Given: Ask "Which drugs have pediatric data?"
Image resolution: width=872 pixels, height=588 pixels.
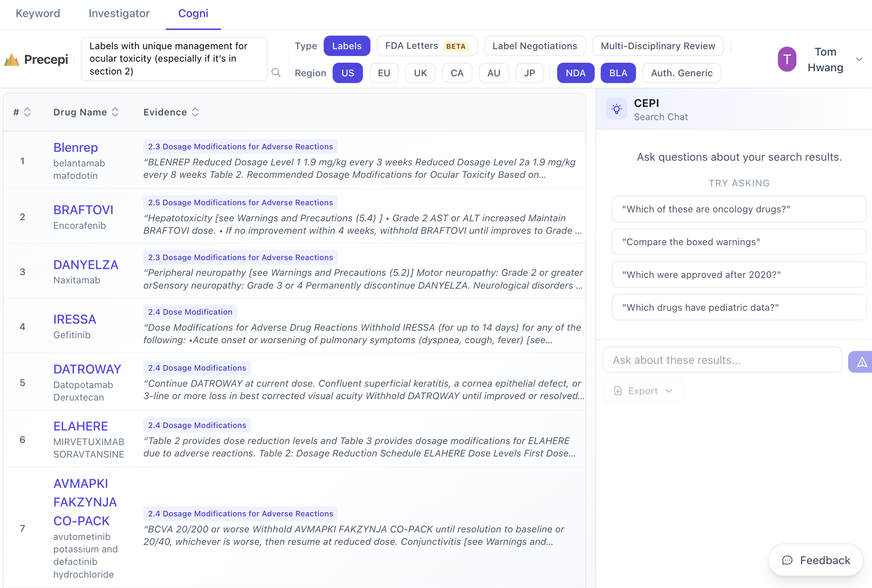Looking at the screenshot, I should [x=739, y=308].
